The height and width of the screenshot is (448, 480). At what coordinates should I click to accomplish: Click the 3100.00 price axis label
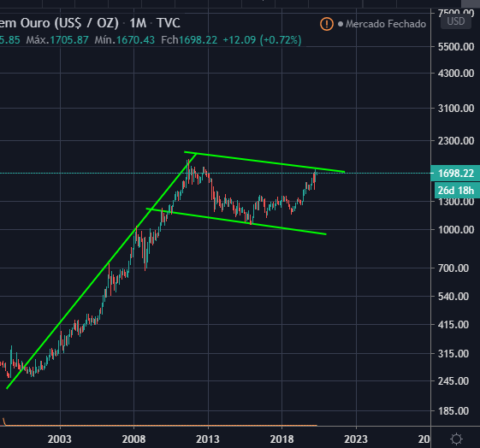(456, 109)
